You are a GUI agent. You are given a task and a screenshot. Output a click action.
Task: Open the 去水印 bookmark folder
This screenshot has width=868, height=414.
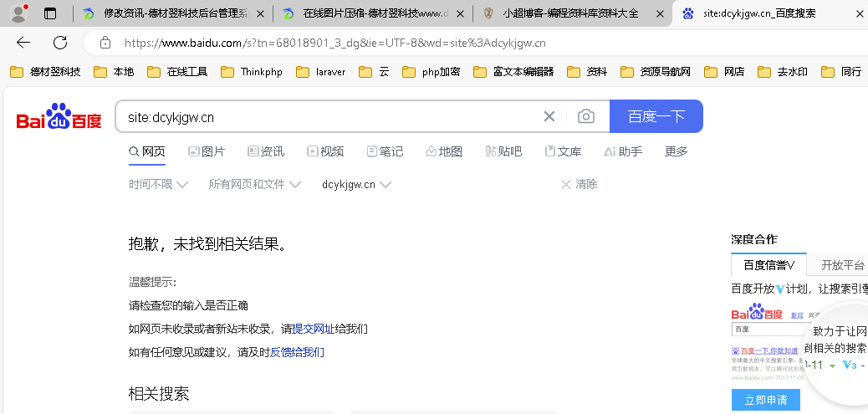click(782, 71)
